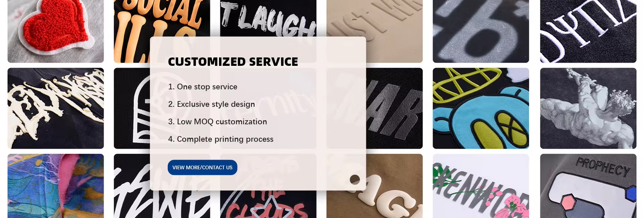Select the Exclusive style design item
The height and width of the screenshot is (218, 644).
tap(211, 104)
